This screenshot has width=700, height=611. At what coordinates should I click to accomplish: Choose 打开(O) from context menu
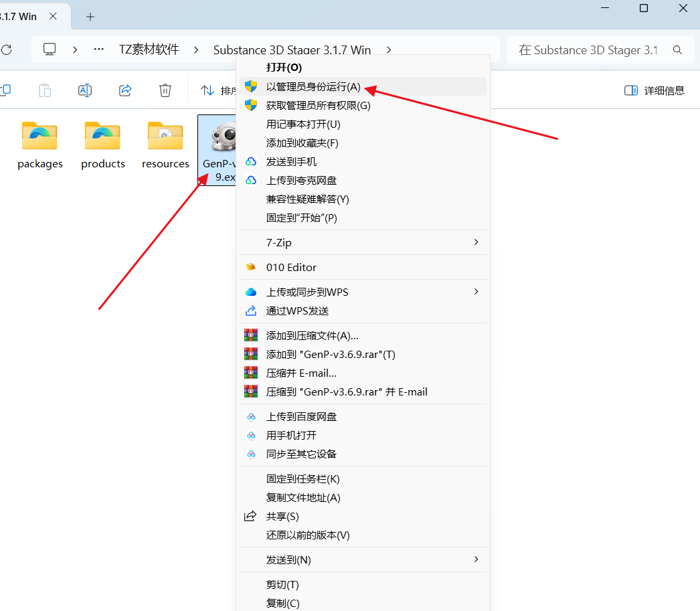tap(363, 68)
